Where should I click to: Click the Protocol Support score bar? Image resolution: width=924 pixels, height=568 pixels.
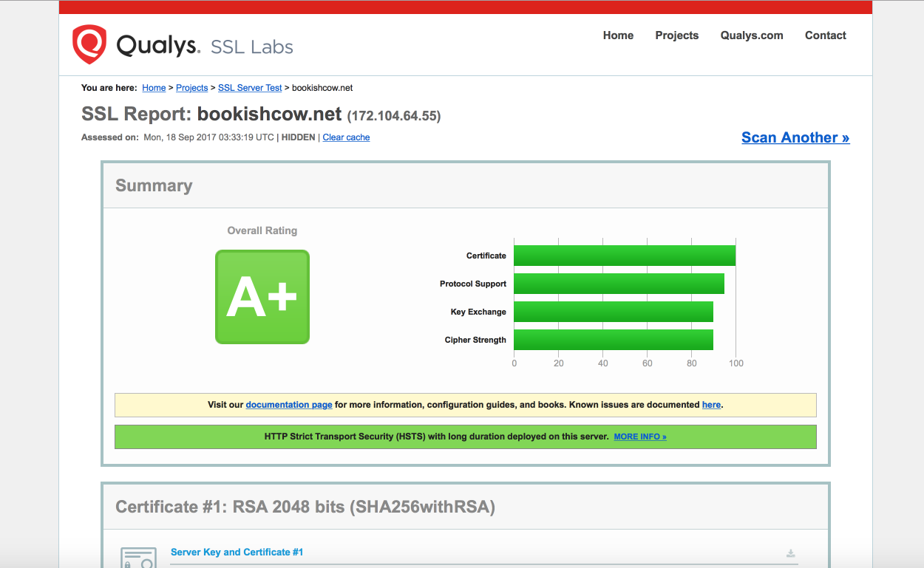pos(619,284)
